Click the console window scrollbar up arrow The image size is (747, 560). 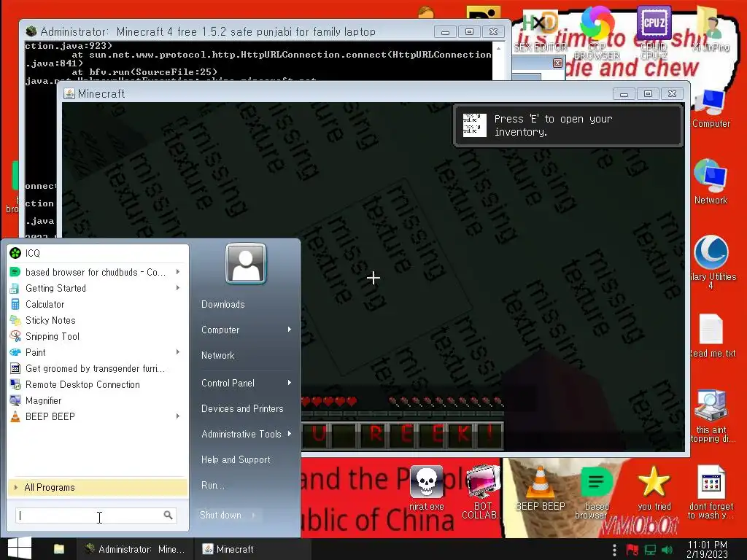point(498,48)
